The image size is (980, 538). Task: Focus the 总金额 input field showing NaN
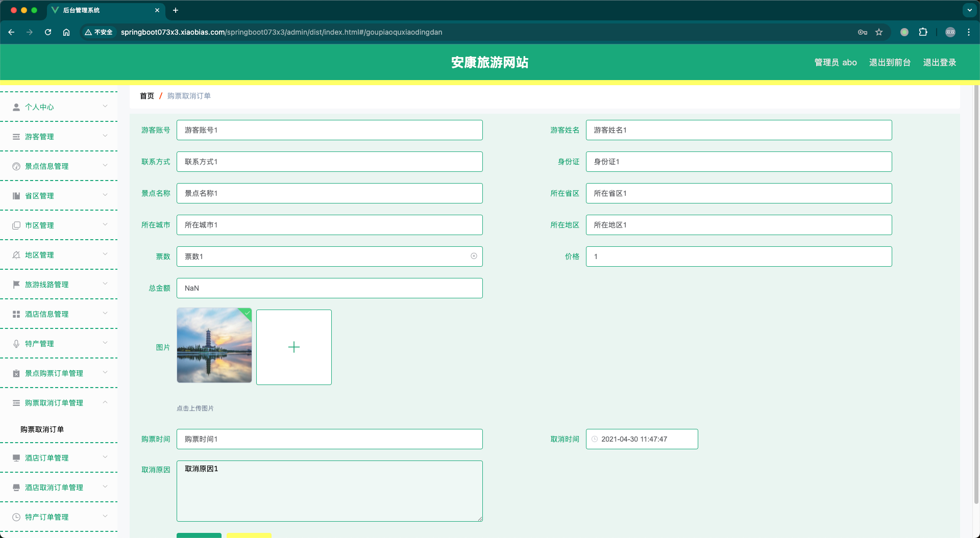[x=330, y=288]
